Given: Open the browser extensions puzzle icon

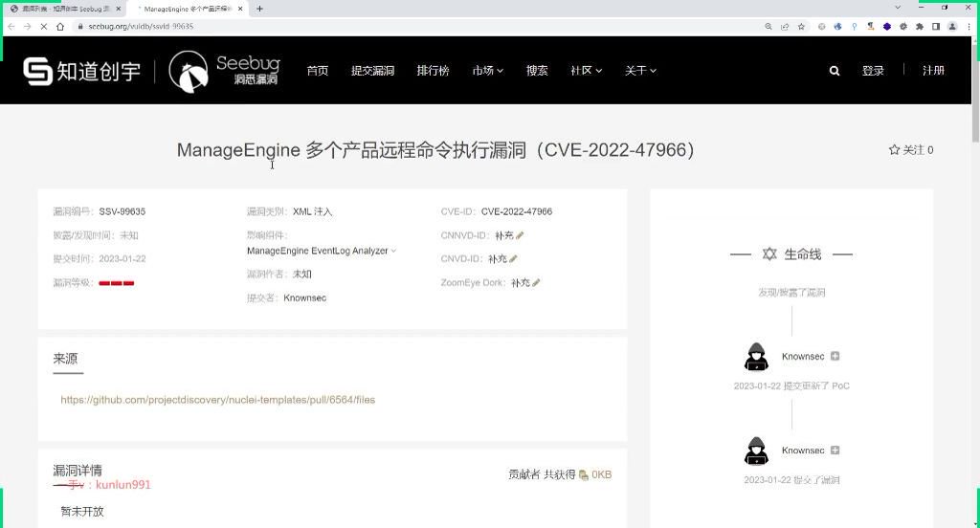Looking at the screenshot, I should point(920,26).
